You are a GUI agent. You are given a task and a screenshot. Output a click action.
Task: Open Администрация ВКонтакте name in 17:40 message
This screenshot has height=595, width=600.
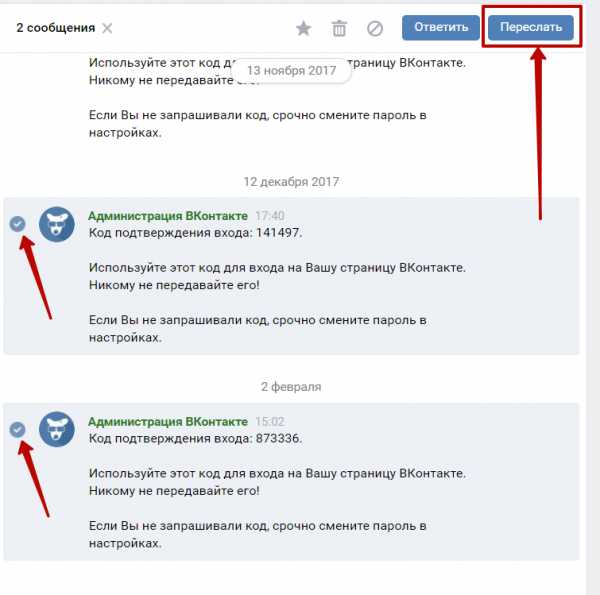coord(168,216)
